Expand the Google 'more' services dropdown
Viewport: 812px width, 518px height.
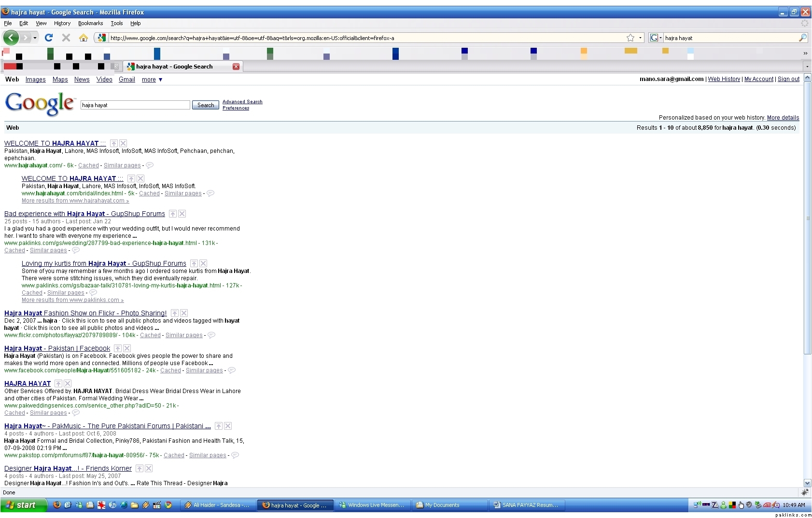[152, 80]
